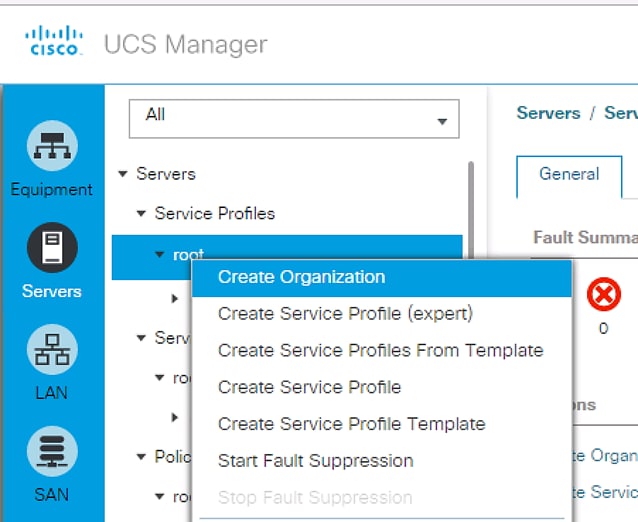The image size is (638, 522).
Task: Choose Create Organization from context menu
Action: pyautogui.click(x=382, y=277)
